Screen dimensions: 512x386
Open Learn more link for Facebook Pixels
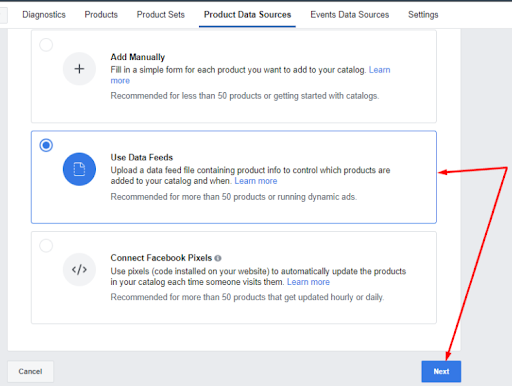[x=308, y=282]
